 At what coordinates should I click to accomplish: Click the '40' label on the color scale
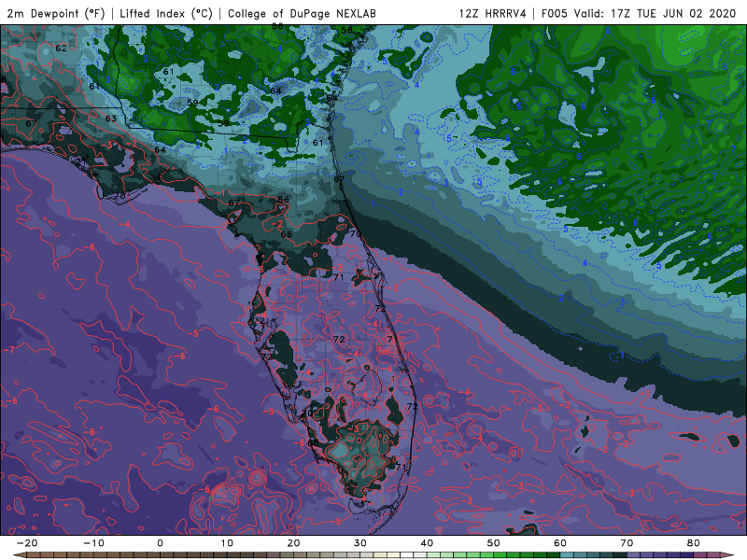pos(427,543)
